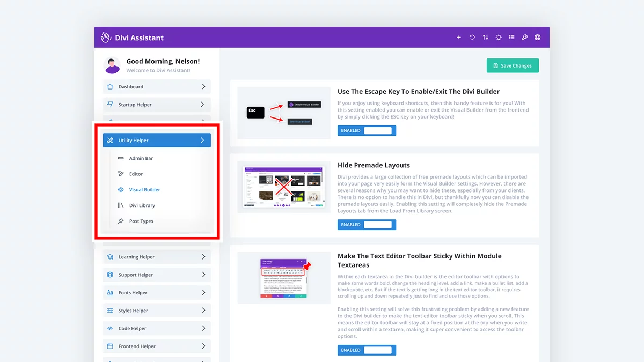
Task: Open the key license icon
Action: pyautogui.click(x=524, y=38)
